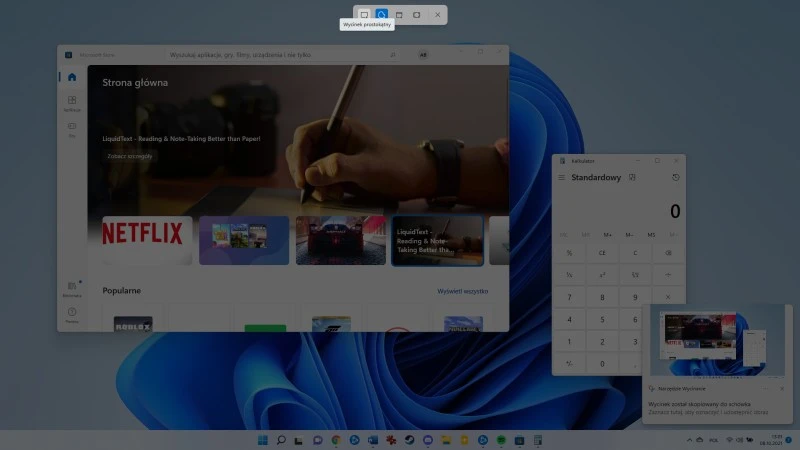Pick the window snip mode icon
Screen dimensions: 800x450
click(399, 15)
